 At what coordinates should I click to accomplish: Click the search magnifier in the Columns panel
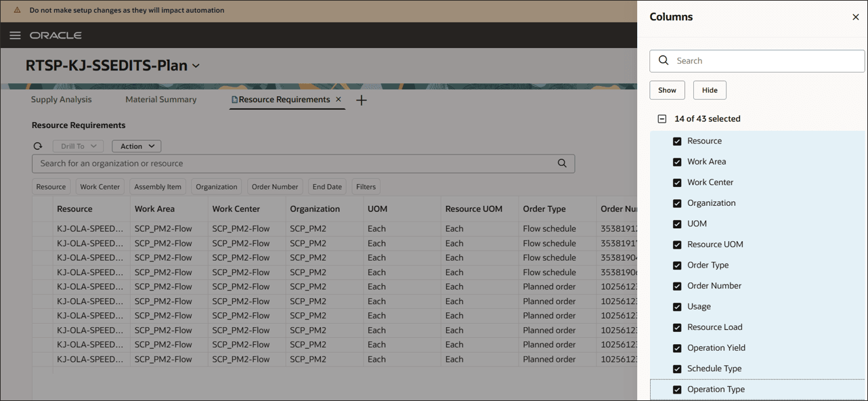[663, 60]
